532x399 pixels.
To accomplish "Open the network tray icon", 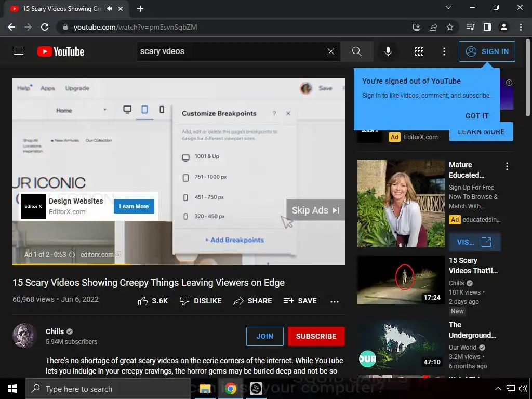I will click(511, 389).
